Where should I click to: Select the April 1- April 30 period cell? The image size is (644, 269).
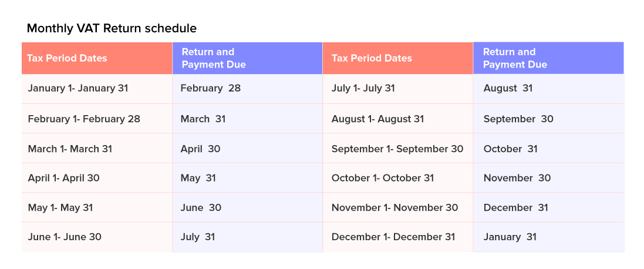[x=64, y=179]
